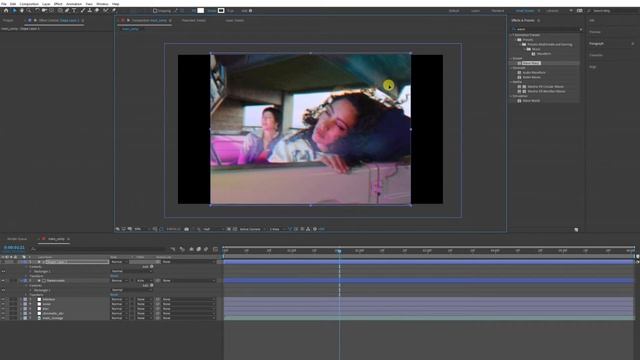Select the Roto Brush tool
This screenshot has width=640, height=360.
106,11
